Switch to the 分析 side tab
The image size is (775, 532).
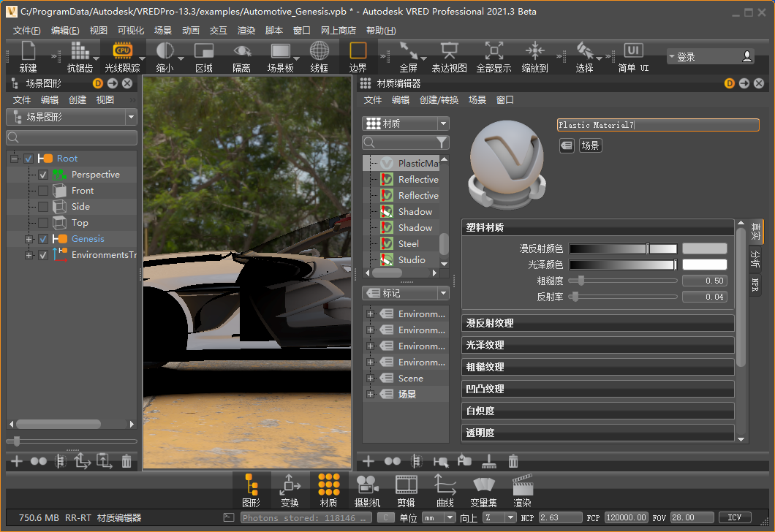coord(755,258)
